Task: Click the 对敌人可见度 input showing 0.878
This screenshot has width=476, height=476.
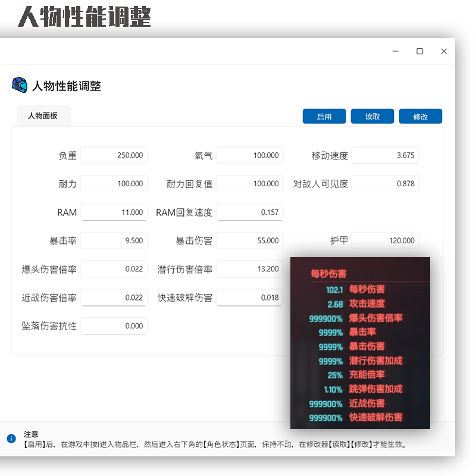Action: [x=385, y=183]
